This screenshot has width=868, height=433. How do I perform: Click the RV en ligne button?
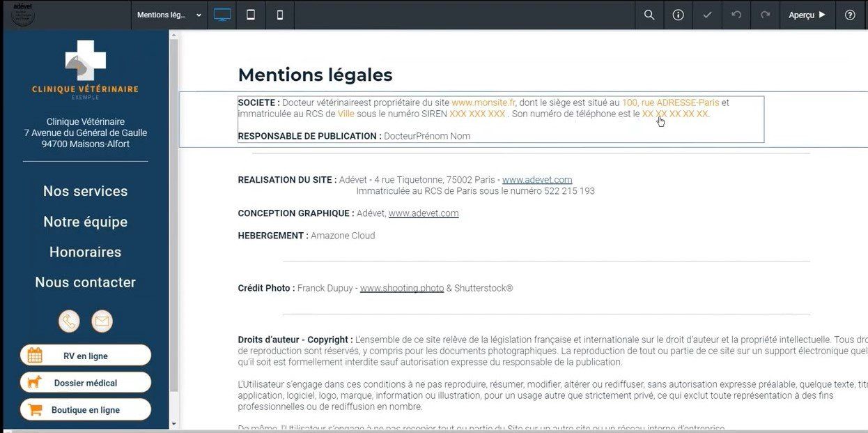[86, 356]
